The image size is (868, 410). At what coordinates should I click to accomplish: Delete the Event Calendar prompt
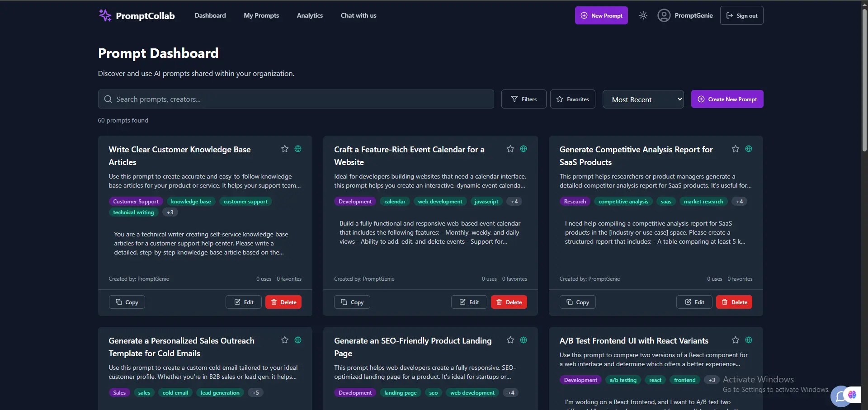pos(509,302)
